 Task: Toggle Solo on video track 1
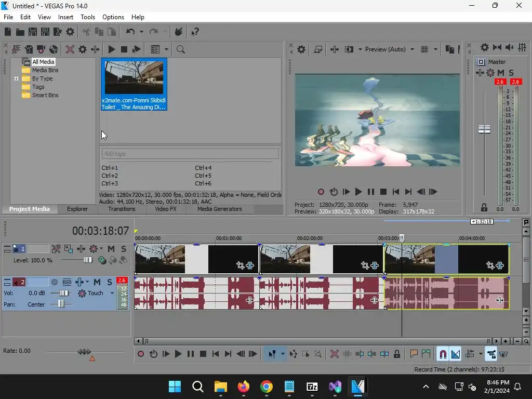point(124,249)
